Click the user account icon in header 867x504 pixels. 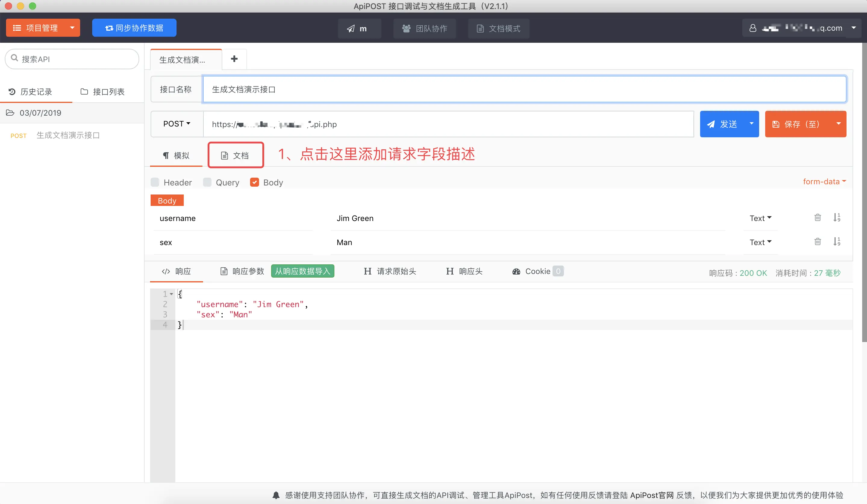point(753,28)
